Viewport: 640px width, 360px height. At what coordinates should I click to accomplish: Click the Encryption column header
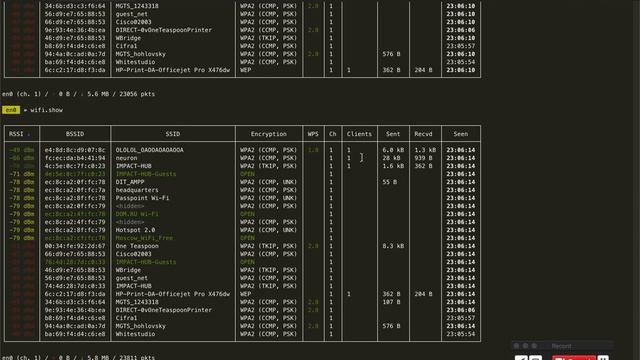[x=269, y=134]
